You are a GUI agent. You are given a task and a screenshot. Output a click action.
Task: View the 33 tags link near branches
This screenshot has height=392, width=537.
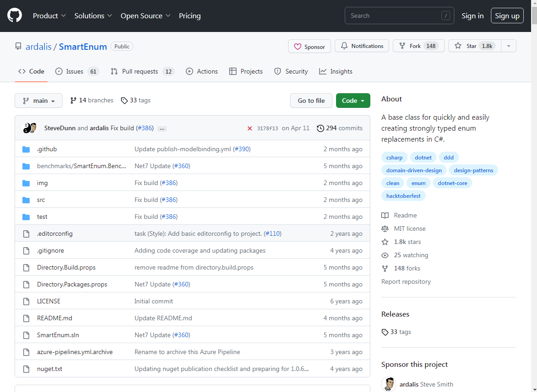(x=136, y=101)
